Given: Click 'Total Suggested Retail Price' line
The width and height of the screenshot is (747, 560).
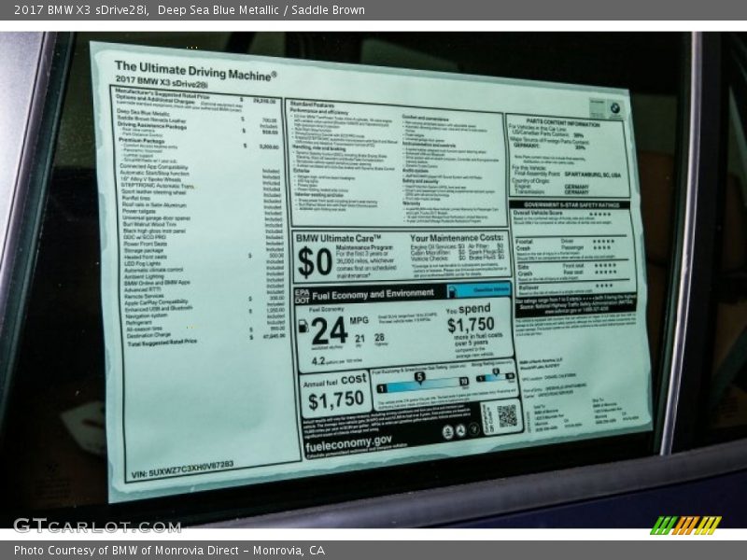Looking at the screenshot, I should tap(162, 343).
